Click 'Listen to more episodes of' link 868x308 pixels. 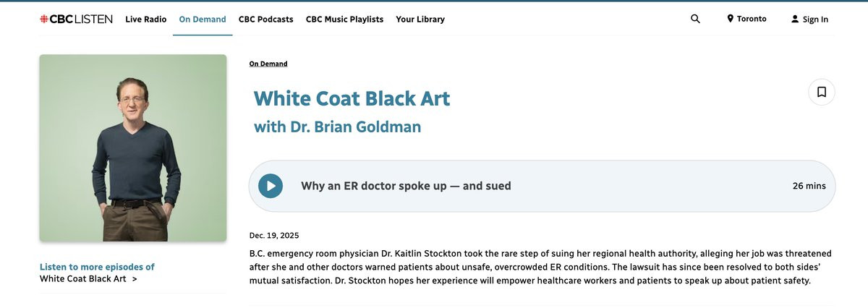click(97, 267)
